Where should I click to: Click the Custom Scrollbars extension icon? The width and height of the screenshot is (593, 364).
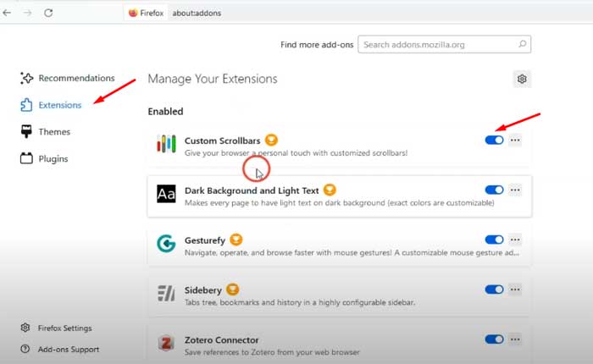166,144
